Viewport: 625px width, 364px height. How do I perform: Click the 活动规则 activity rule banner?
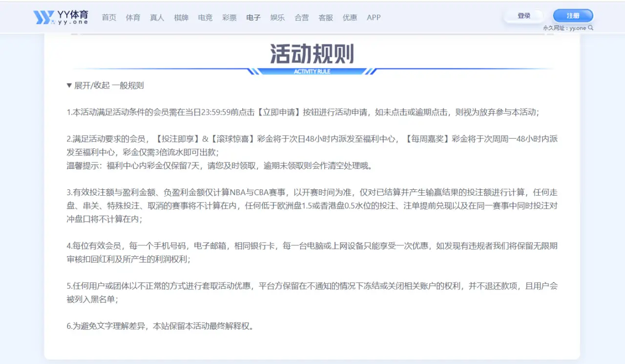(x=312, y=55)
